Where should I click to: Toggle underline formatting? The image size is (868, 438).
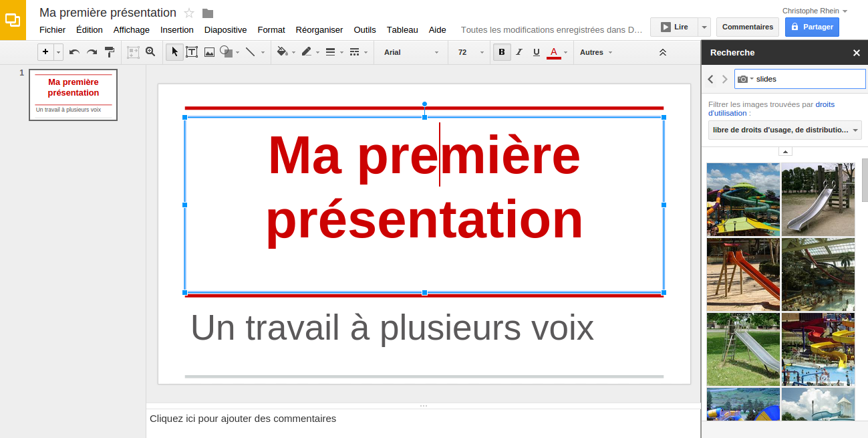(x=536, y=51)
